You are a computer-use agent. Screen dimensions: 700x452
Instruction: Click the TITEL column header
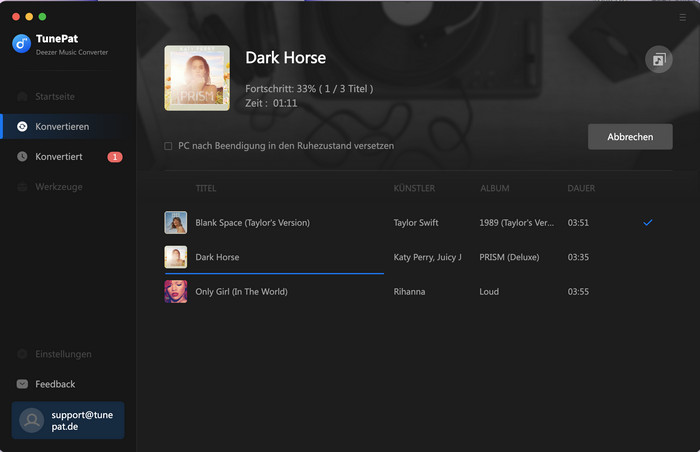tap(206, 188)
